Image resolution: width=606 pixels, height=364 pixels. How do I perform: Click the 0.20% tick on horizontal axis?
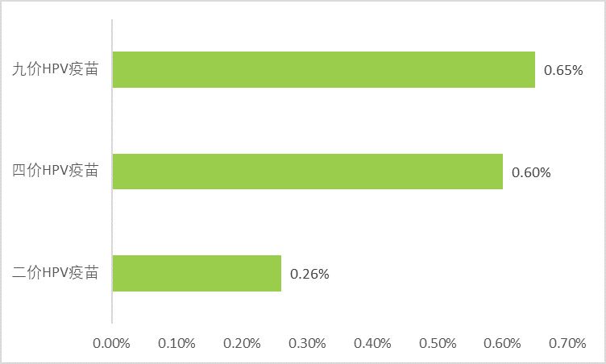pyautogui.click(x=243, y=343)
